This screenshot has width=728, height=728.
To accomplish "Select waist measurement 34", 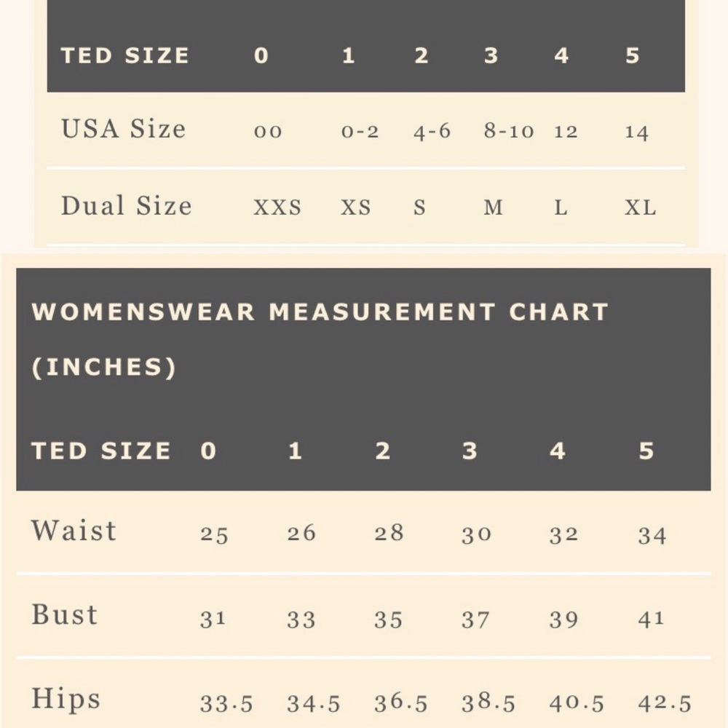I will (x=652, y=535).
